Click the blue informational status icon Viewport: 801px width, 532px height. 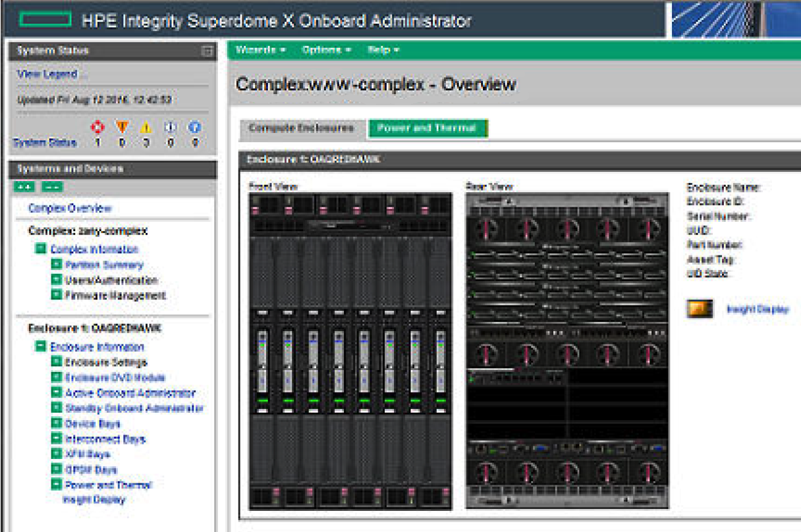point(171,127)
